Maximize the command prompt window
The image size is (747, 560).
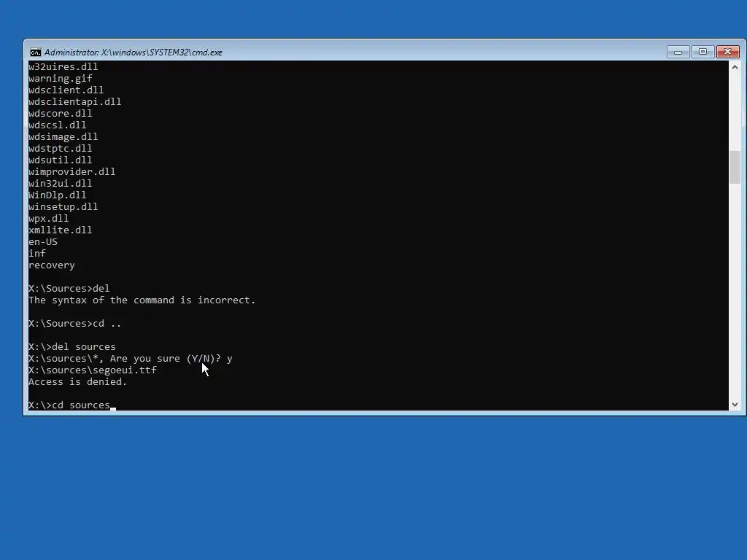tap(703, 52)
